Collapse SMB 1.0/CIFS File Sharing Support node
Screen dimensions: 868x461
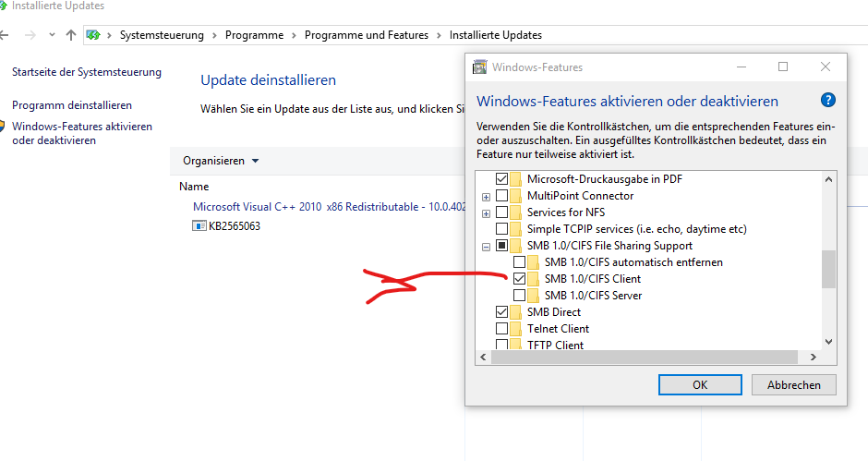coord(486,247)
